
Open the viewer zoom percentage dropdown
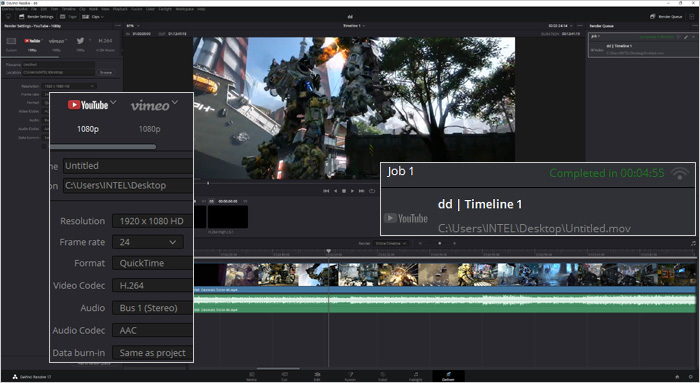[133, 26]
